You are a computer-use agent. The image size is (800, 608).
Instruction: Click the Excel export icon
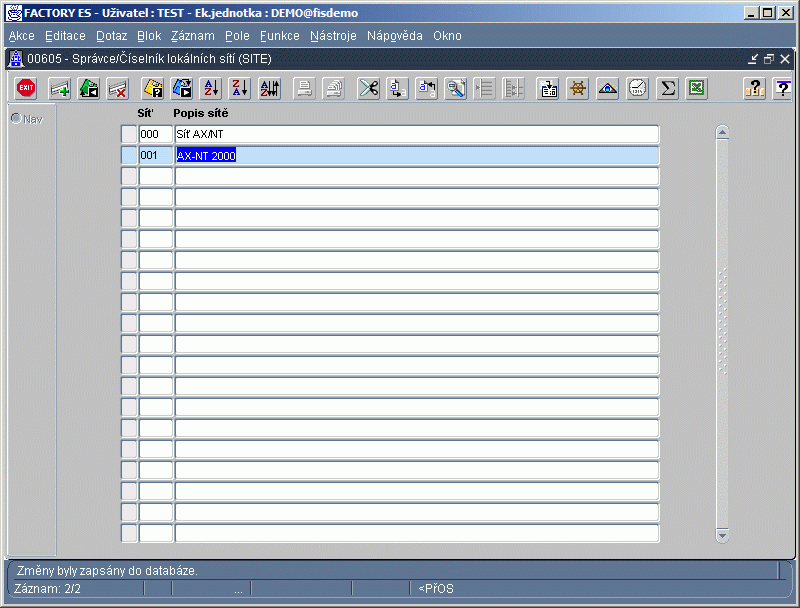696,89
